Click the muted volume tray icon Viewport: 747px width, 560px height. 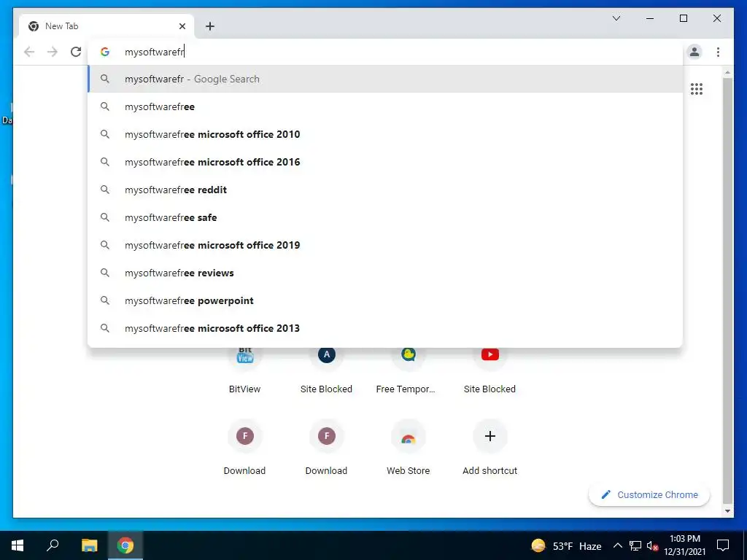652,545
